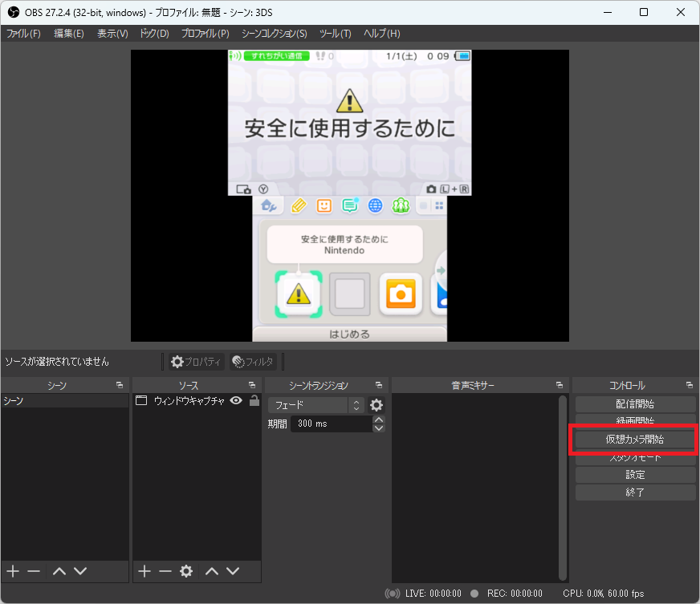
Task: Move source down with arrow icon
Action: click(233, 571)
